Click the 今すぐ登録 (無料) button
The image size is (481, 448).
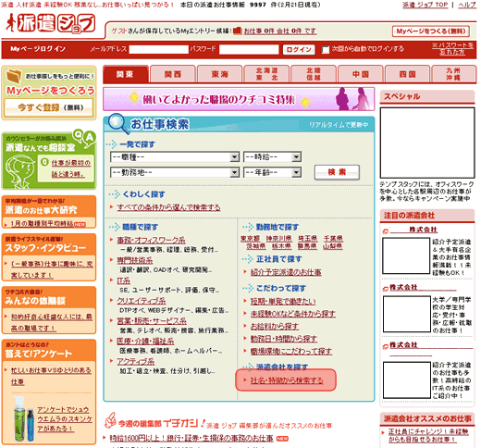49,107
